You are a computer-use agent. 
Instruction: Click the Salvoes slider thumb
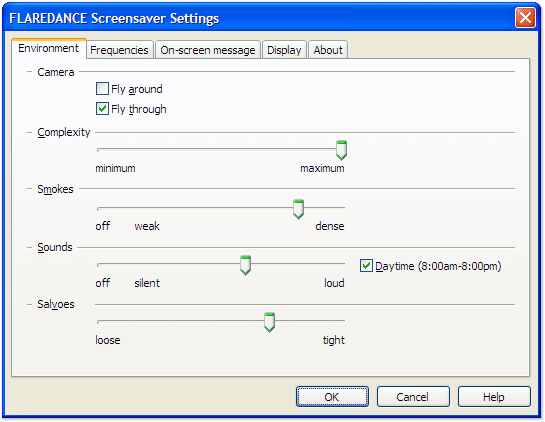269,322
